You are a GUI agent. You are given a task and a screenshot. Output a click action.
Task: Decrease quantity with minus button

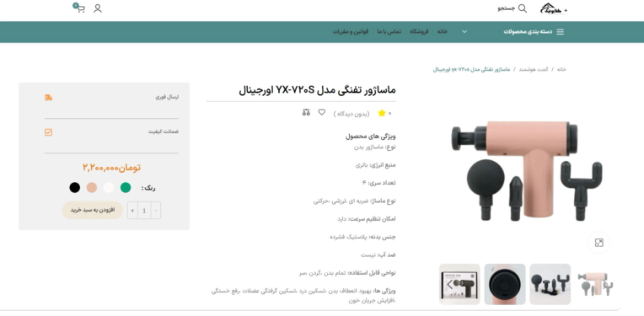click(x=156, y=211)
